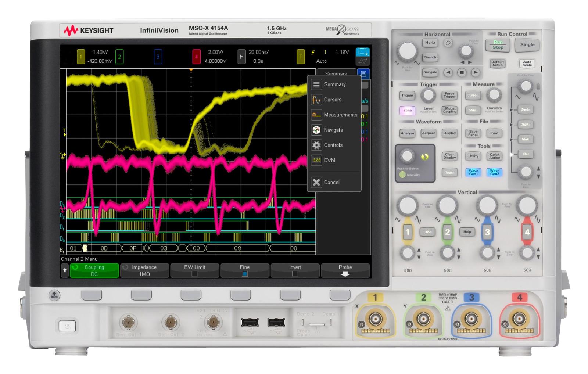Tap the trigger T badge on screen
Viewport: 588px width, 374px height.
[x=301, y=57]
